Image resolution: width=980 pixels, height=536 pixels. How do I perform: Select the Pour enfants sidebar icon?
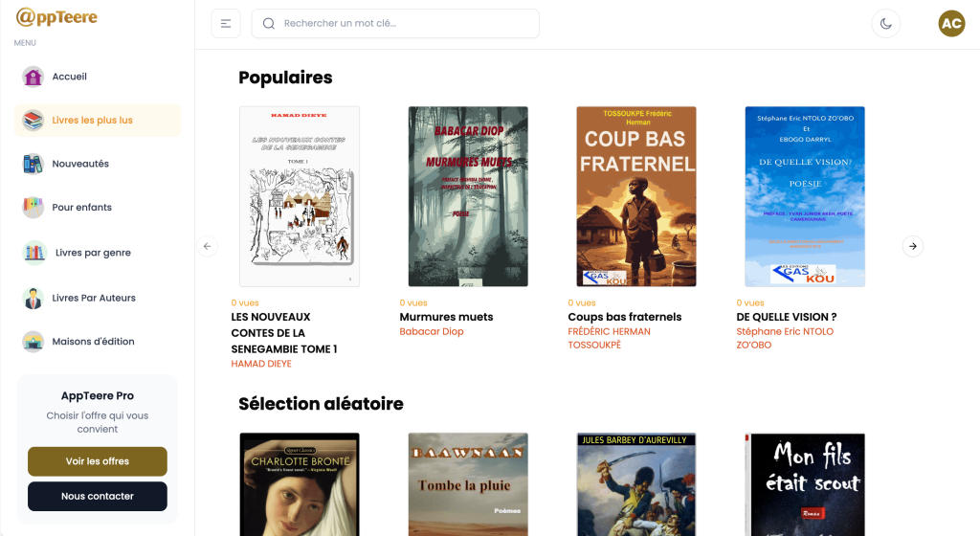pos(33,207)
